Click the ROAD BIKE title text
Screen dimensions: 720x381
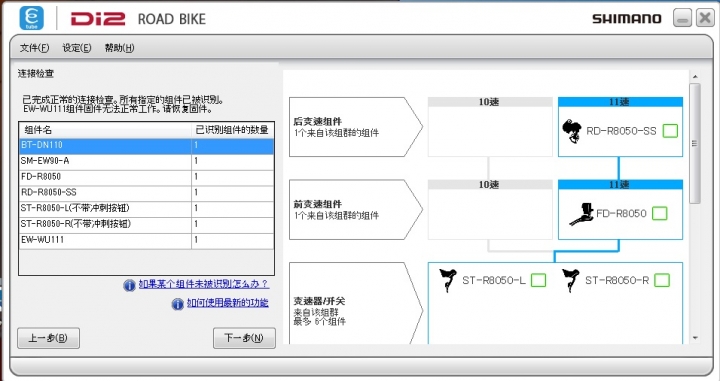(x=172, y=19)
